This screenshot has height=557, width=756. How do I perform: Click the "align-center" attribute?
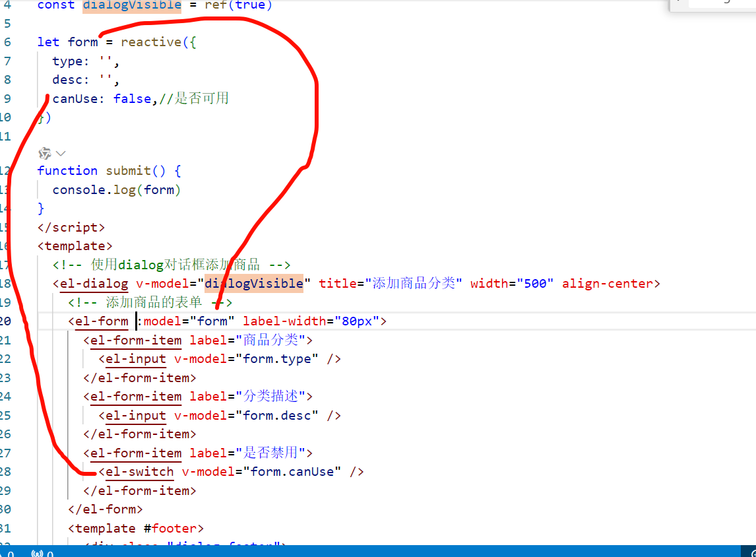click(x=608, y=284)
